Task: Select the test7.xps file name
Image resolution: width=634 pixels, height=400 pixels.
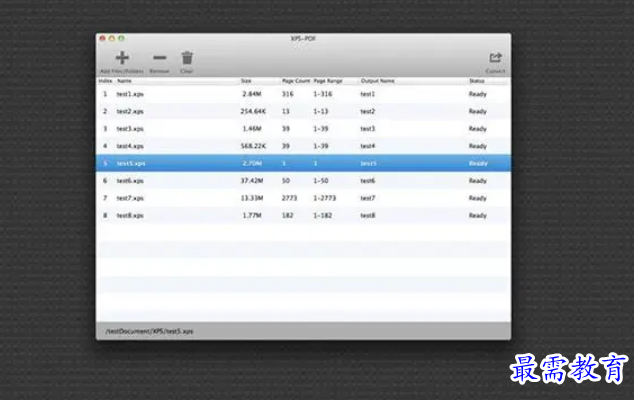Action: (130, 198)
